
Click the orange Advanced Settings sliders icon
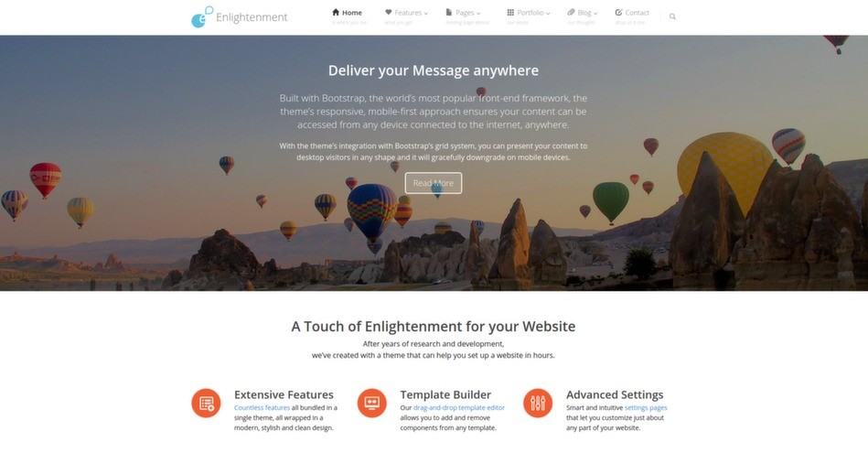[538, 404]
